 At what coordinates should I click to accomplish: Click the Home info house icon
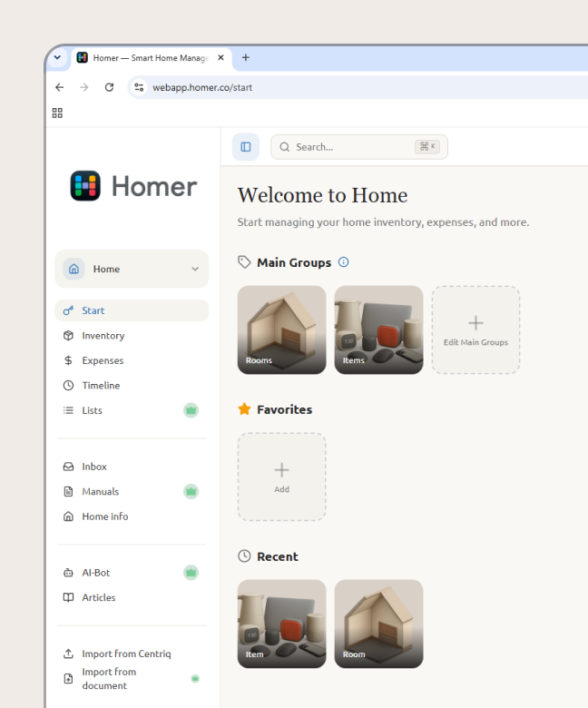[x=68, y=516]
